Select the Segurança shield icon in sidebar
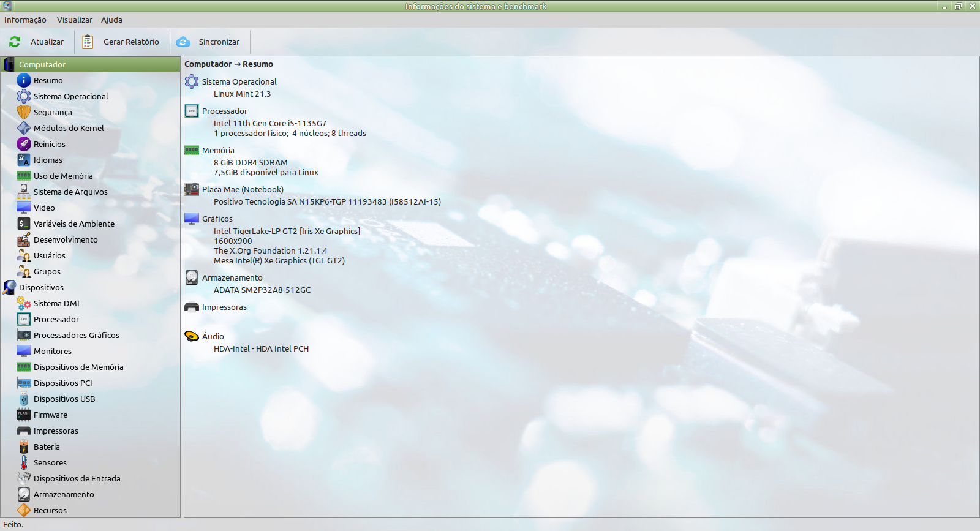This screenshot has height=531, width=980. click(24, 112)
